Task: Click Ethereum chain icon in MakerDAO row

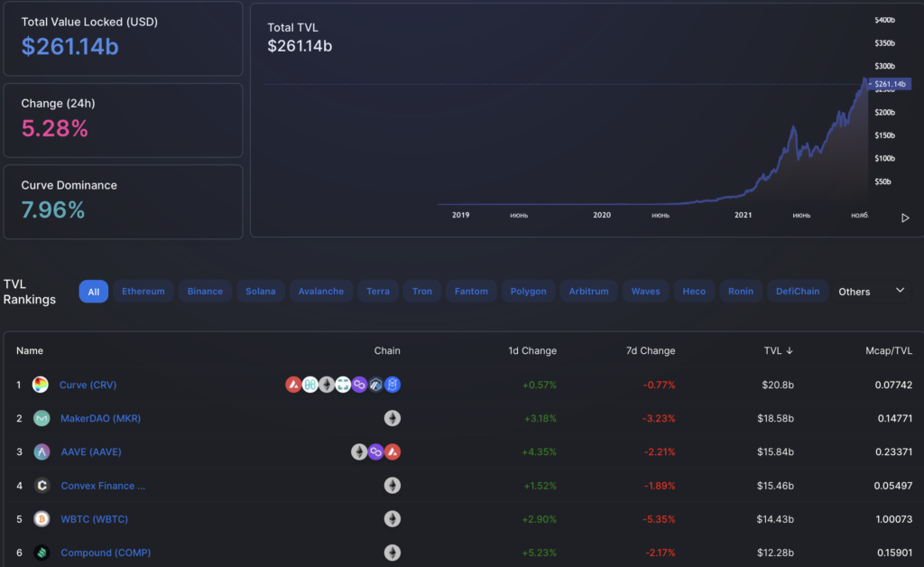Action: pyautogui.click(x=392, y=418)
